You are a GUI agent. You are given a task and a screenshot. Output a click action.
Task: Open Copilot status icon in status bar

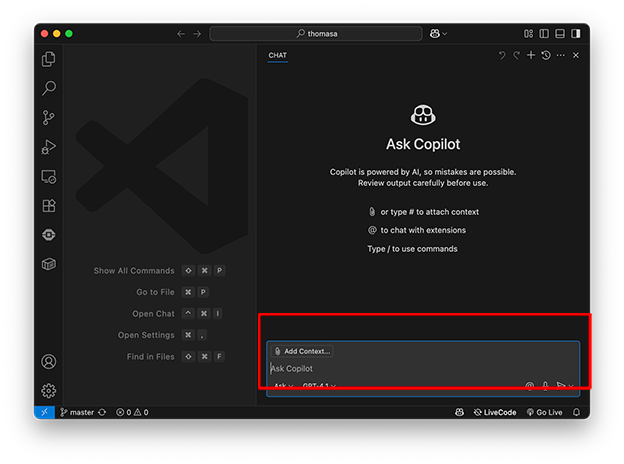point(459,412)
